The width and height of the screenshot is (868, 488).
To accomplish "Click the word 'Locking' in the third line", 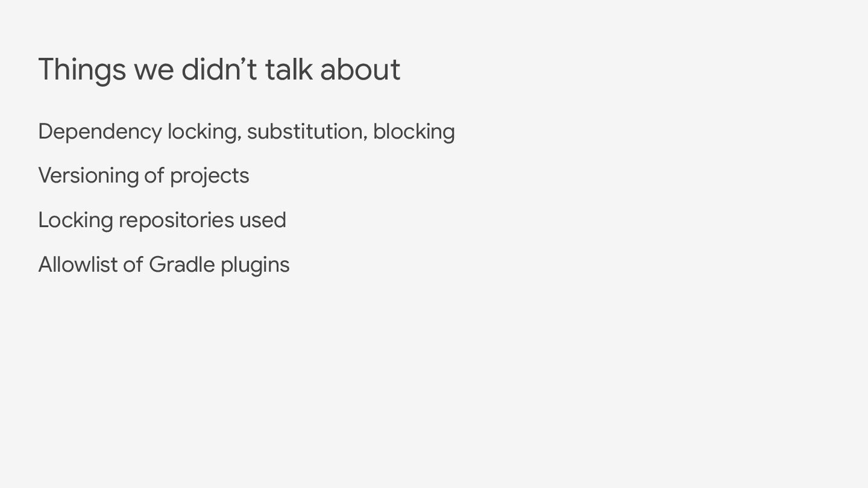I will pyautogui.click(x=75, y=221).
